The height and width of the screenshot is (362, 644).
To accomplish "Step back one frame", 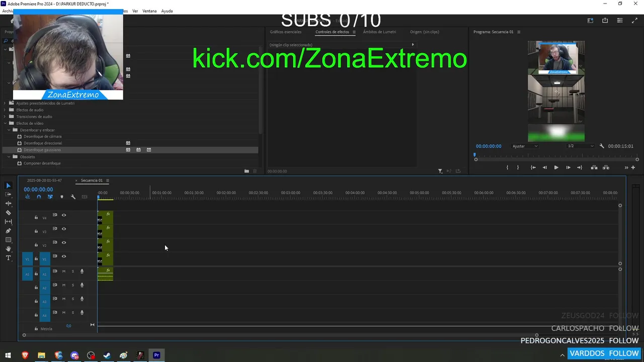I will pyautogui.click(x=544, y=167).
